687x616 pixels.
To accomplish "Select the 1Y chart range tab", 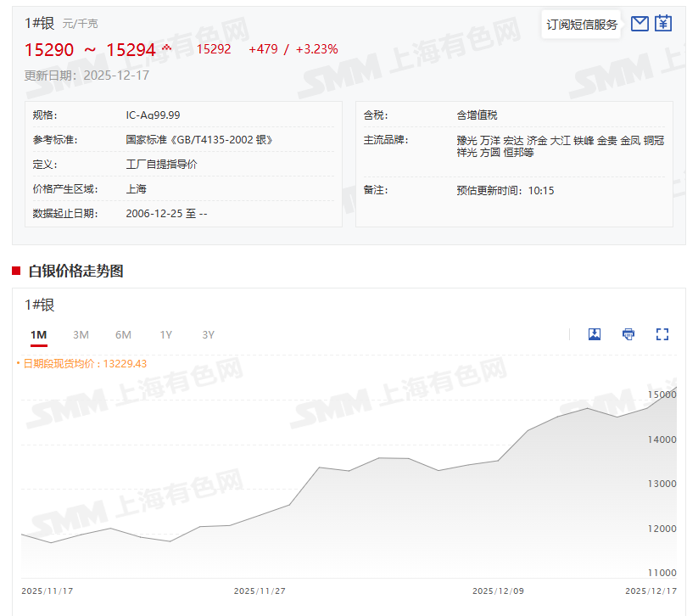I will pyautogui.click(x=165, y=335).
